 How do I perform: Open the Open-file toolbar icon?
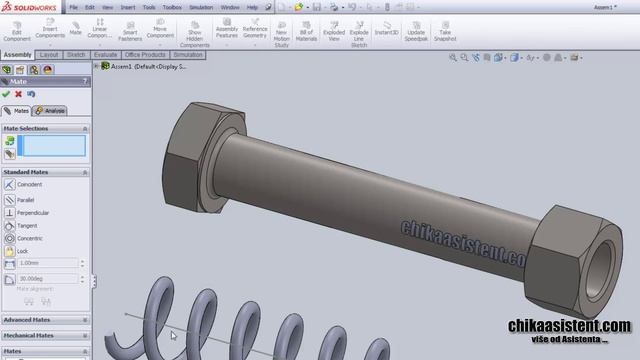(299, 7)
